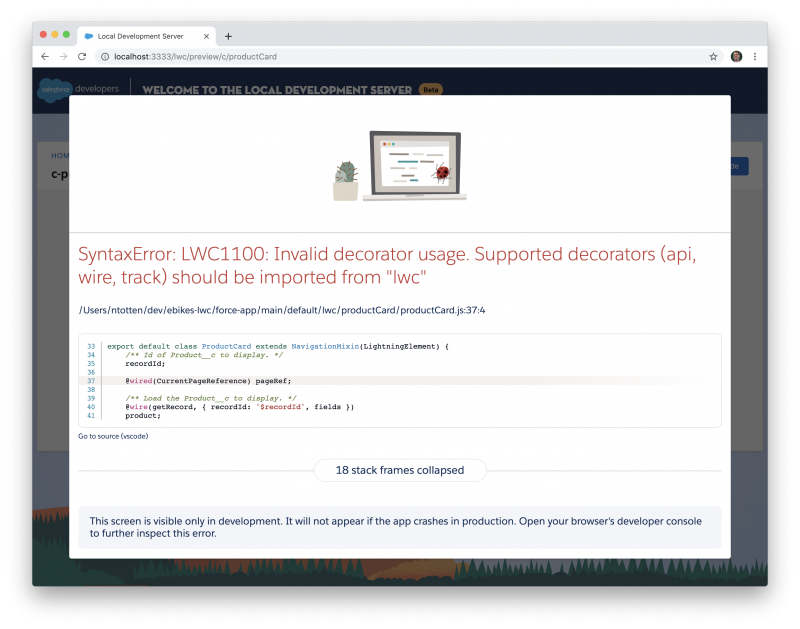Click the SyntaxError LWC1100 heading text
800x629 pixels.
387,265
